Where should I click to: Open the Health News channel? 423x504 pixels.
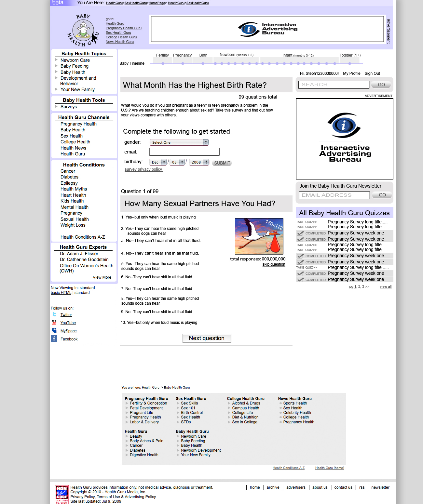73,148
